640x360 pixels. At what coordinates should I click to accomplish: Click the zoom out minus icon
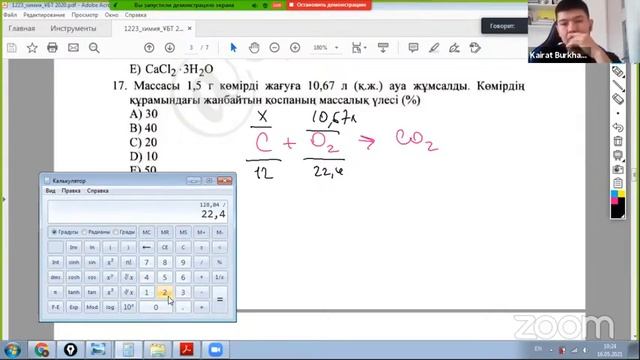[x=275, y=48]
